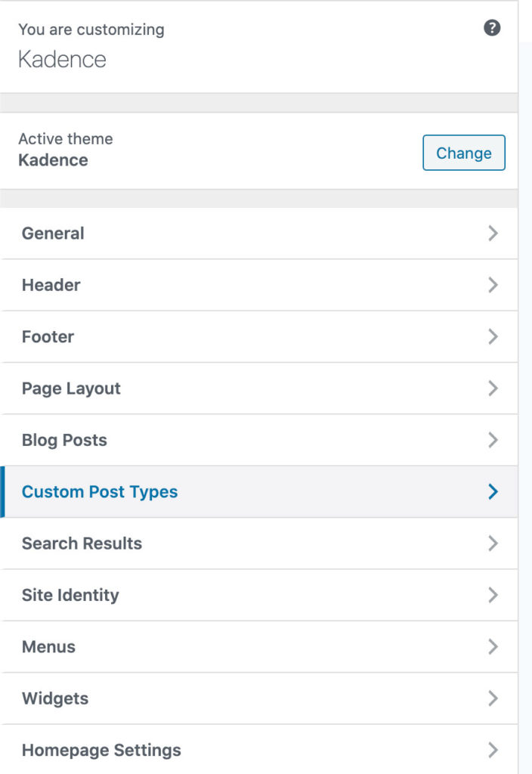
Task: Open the Site Identity panel
Action: pos(258,595)
